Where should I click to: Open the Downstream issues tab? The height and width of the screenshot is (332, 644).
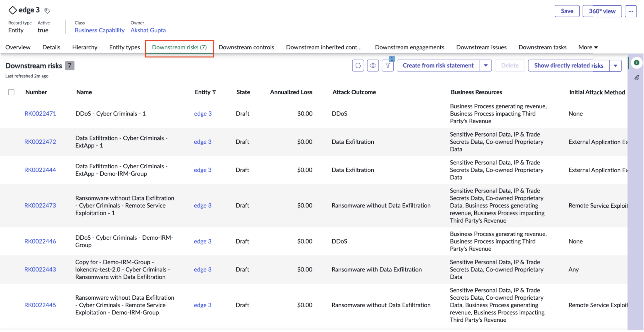(481, 47)
